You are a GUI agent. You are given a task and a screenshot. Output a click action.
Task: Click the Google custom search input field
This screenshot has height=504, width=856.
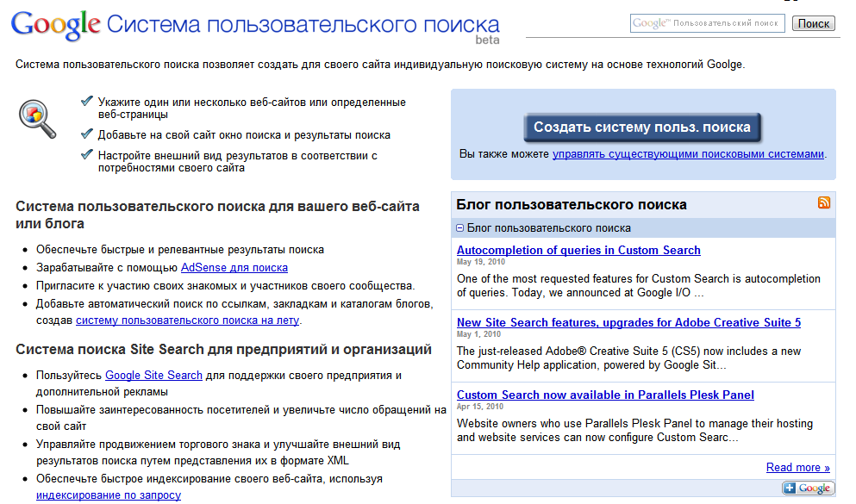[707, 23]
